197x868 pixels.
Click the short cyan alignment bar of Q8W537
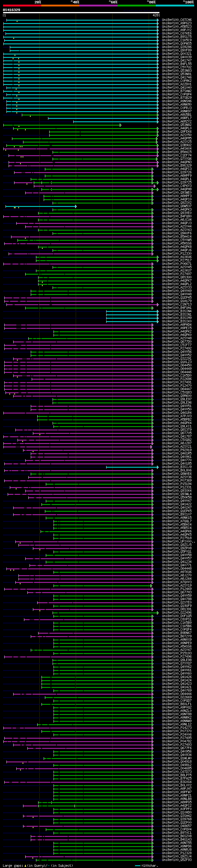coord(41,206)
